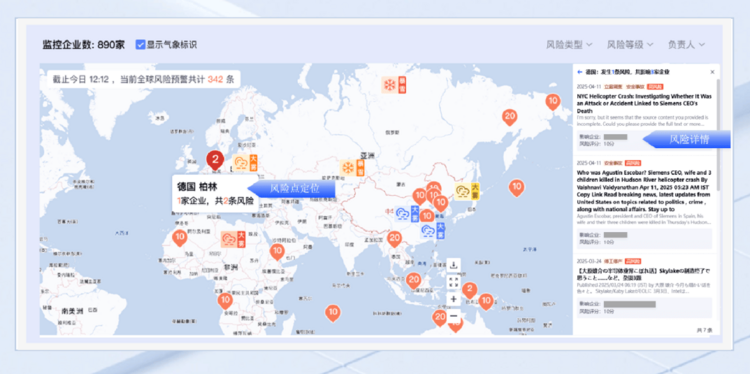Viewport: 750px width, 374px height.
Task: Zoom in with the plus button
Action: click(x=454, y=299)
